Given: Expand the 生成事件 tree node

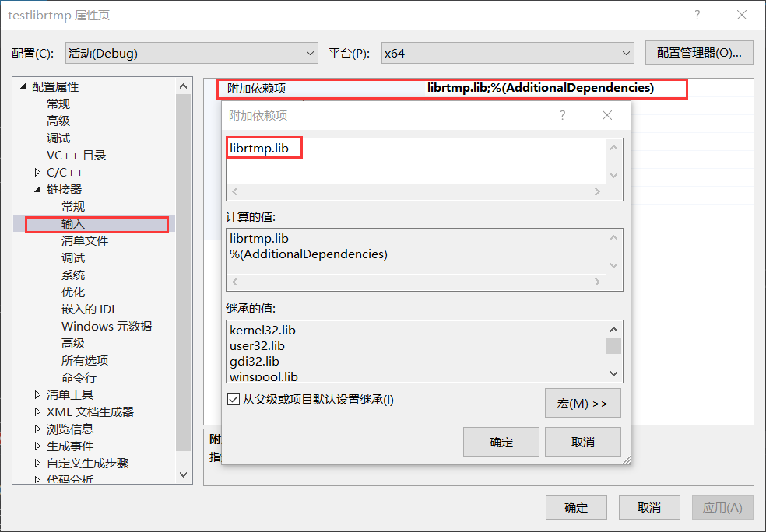Looking at the screenshot, I should (36, 446).
